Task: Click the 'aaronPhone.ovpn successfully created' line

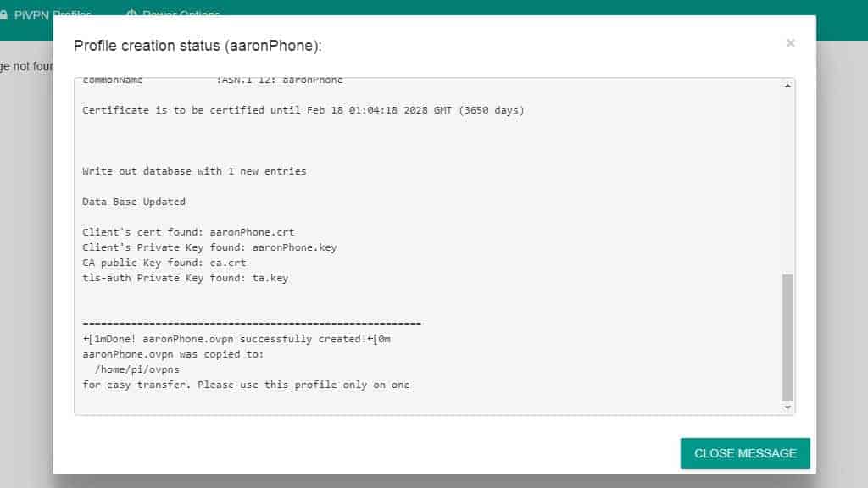Action: (236, 339)
